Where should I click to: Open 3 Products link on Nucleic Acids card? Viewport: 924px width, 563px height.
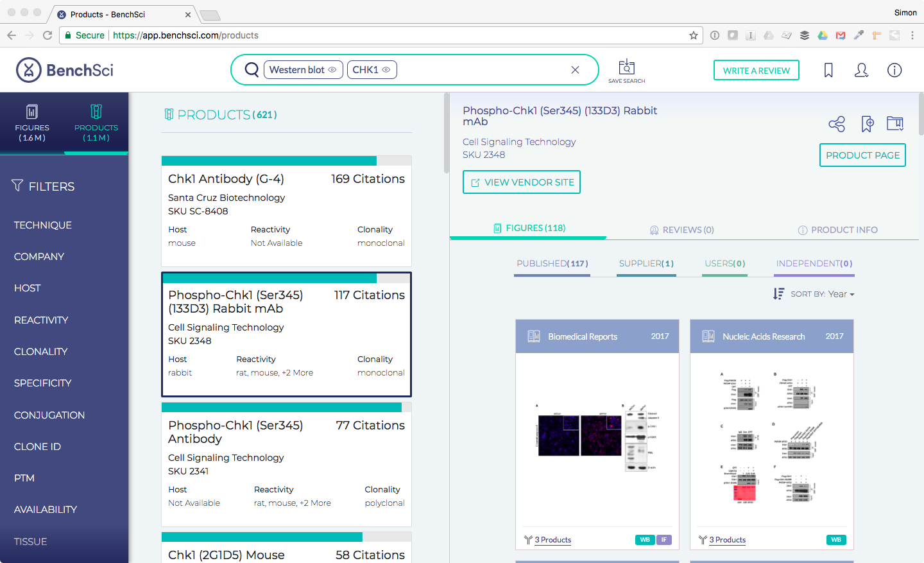[727, 540]
